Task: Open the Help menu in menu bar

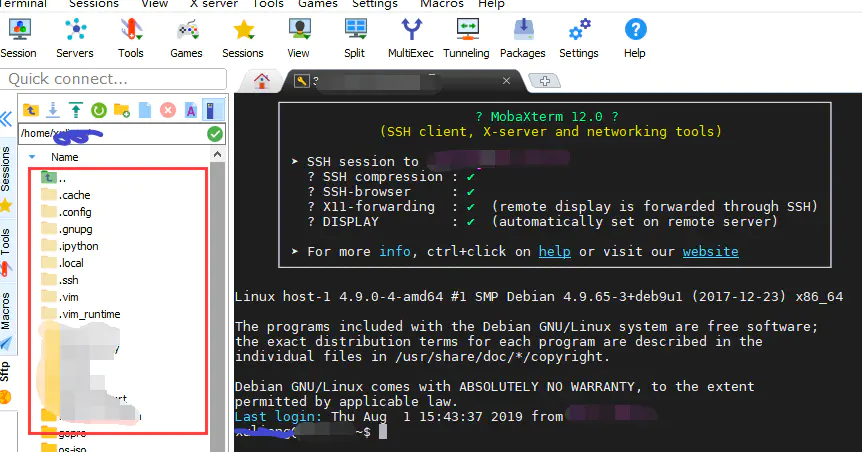Action: point(491,4)
